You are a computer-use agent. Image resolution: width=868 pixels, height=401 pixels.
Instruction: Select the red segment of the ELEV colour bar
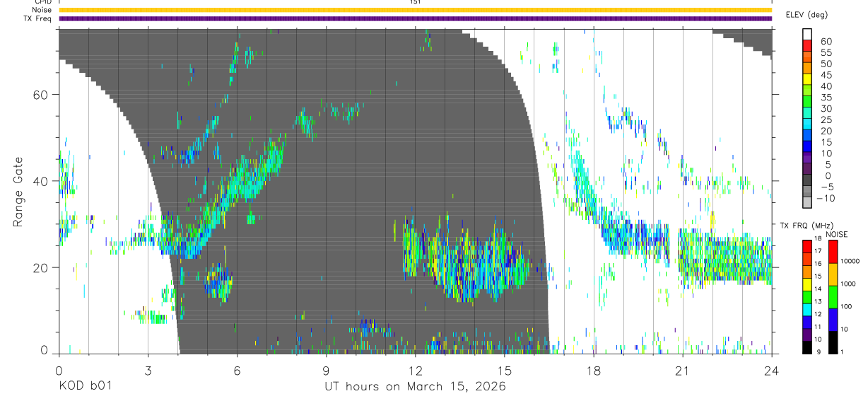[807, 47]
